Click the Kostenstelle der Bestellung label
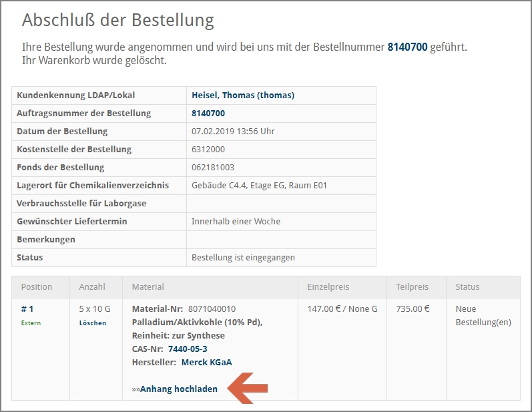This screenshot has height=412, width=532. point(74,150)
